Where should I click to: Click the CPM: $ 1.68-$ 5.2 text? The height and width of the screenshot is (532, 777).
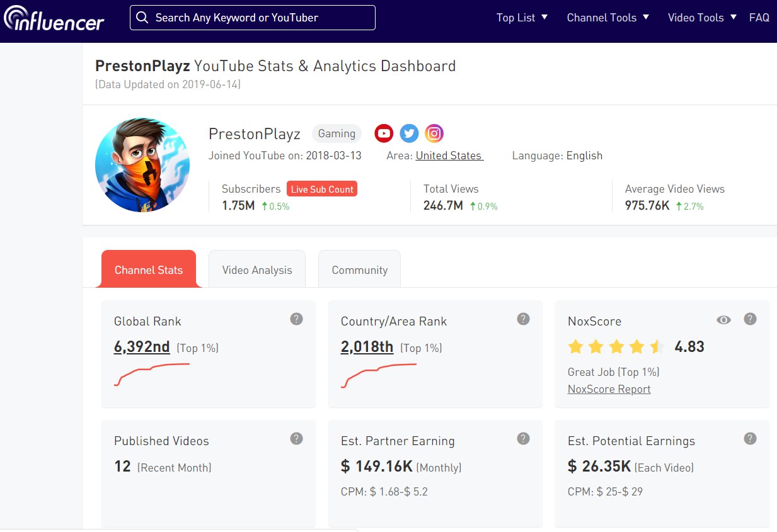tap(384, 492)
